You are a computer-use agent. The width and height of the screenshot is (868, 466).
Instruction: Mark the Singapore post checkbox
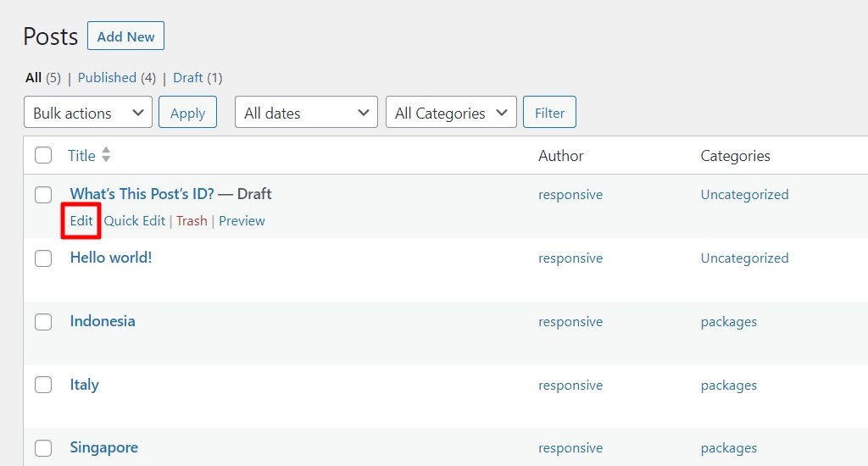(43, 448)
